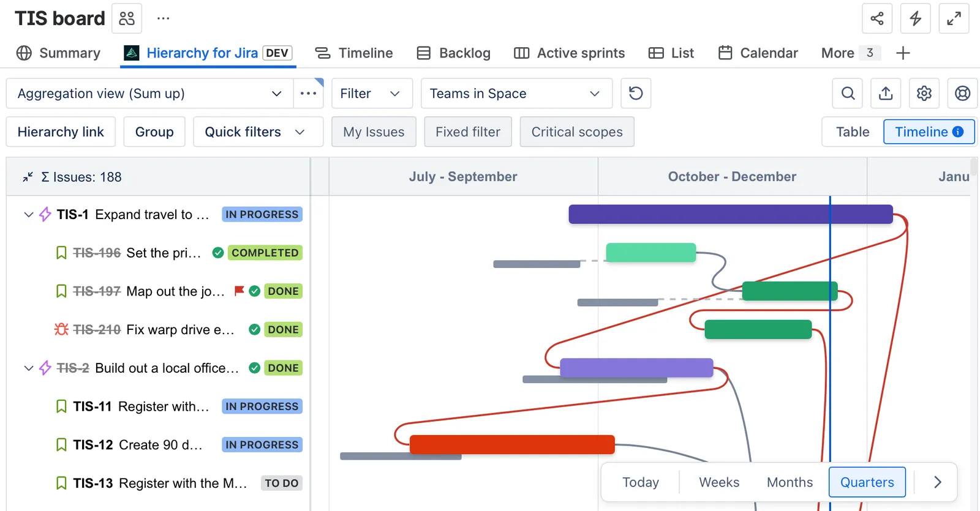Open the automation lightning bolt button
Viewport: 980px width, 511px height.
(x=916, y=18)
